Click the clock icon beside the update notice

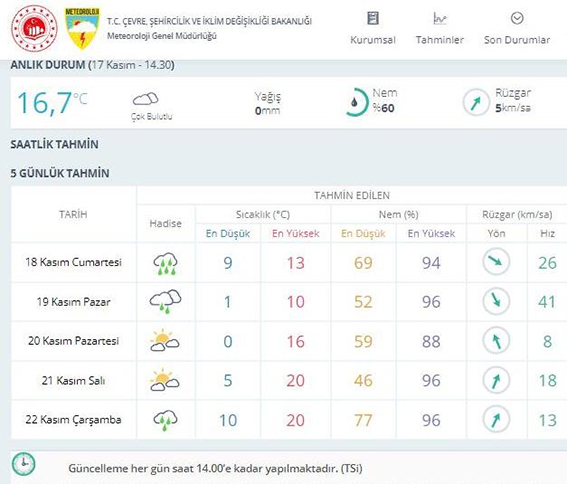pos(24,463)
